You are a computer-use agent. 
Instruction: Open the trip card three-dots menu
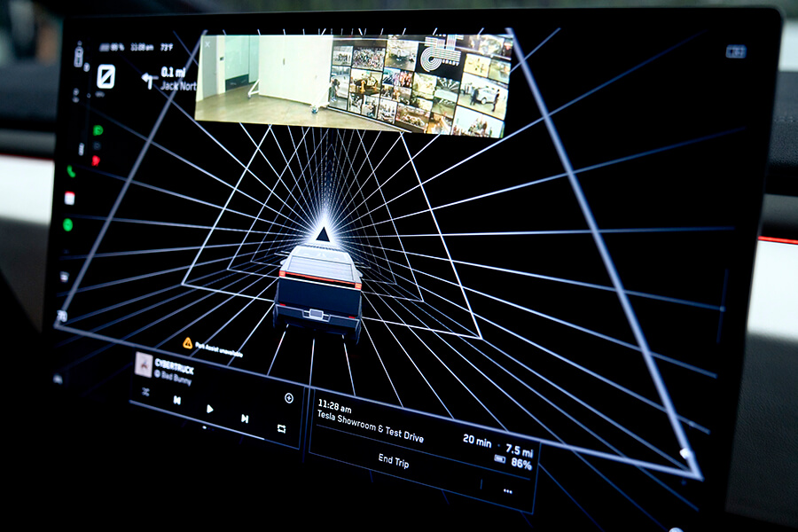[507, 490]
